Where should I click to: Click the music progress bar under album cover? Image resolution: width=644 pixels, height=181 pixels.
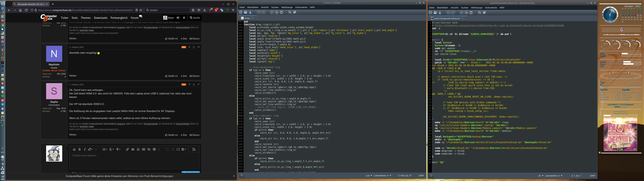(x=621, y=153)
